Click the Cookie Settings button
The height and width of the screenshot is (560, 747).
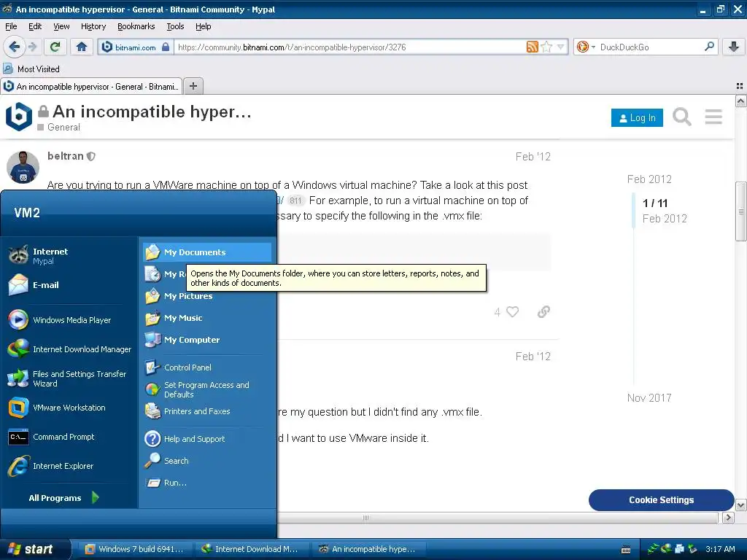(x=661, y=500)
